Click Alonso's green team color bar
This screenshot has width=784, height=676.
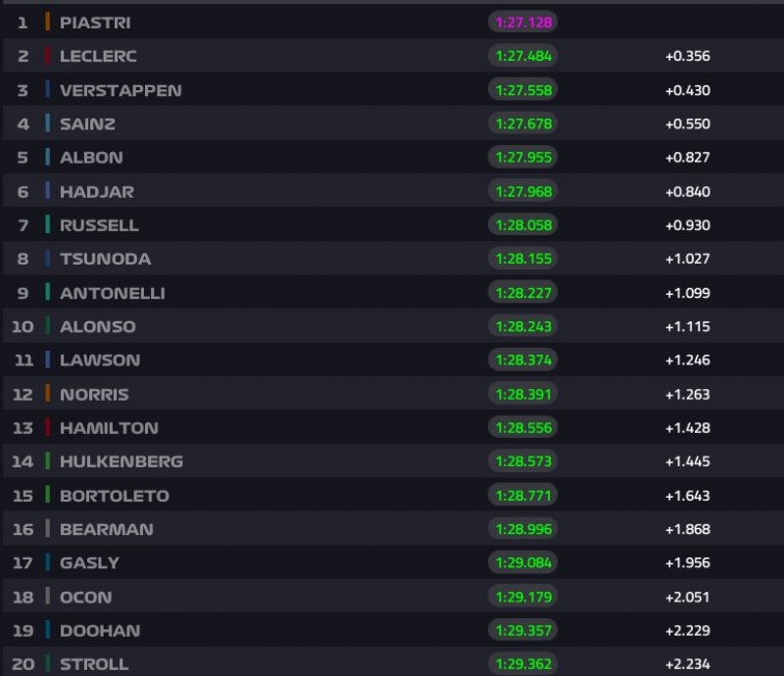coord(47,326)
